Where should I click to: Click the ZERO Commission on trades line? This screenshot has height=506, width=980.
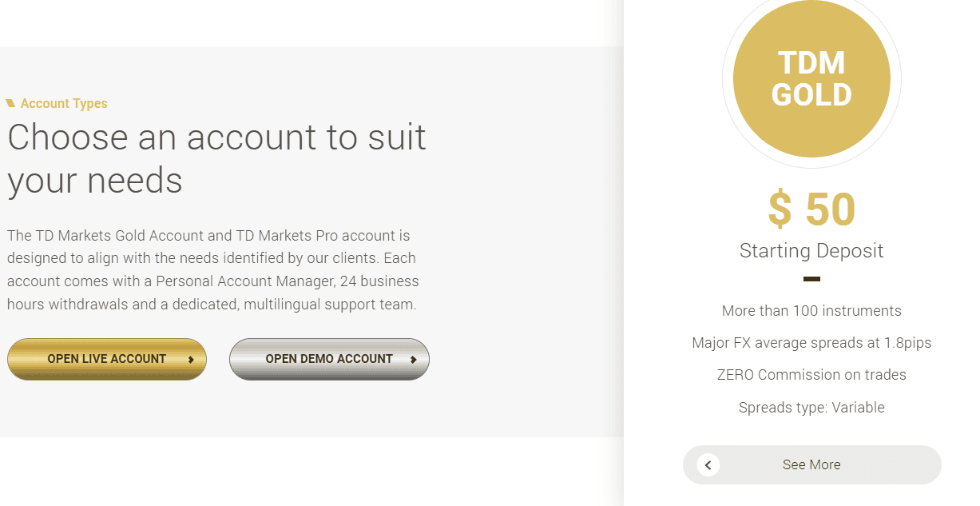[811, 374]
